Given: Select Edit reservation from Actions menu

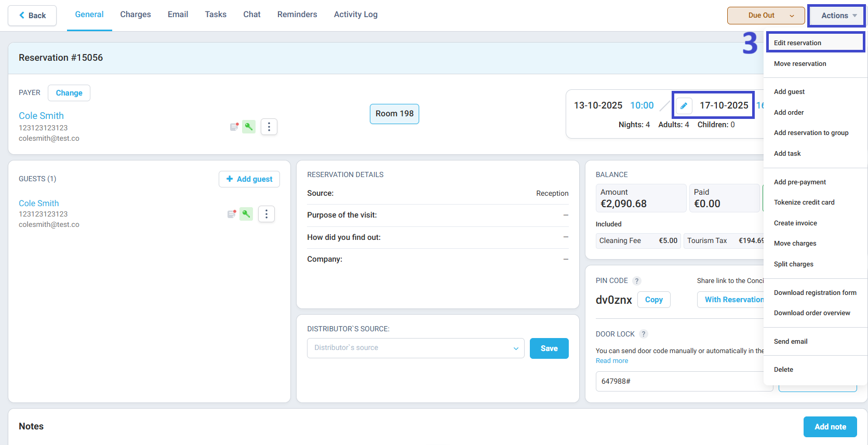Looking at the screenshot, I should coord(797,43).
